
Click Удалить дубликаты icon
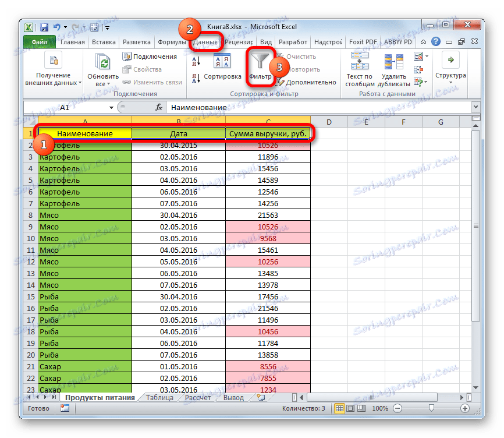(394, 62)
